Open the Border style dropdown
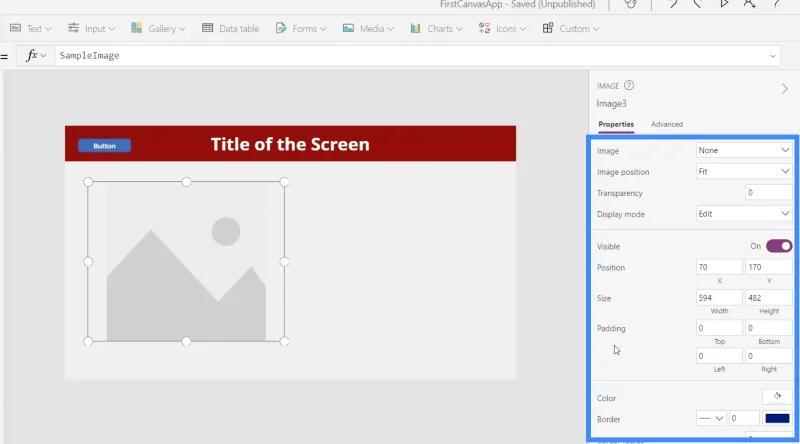Image resolution: width=800 pixels, height=444 pixels. 711,418
